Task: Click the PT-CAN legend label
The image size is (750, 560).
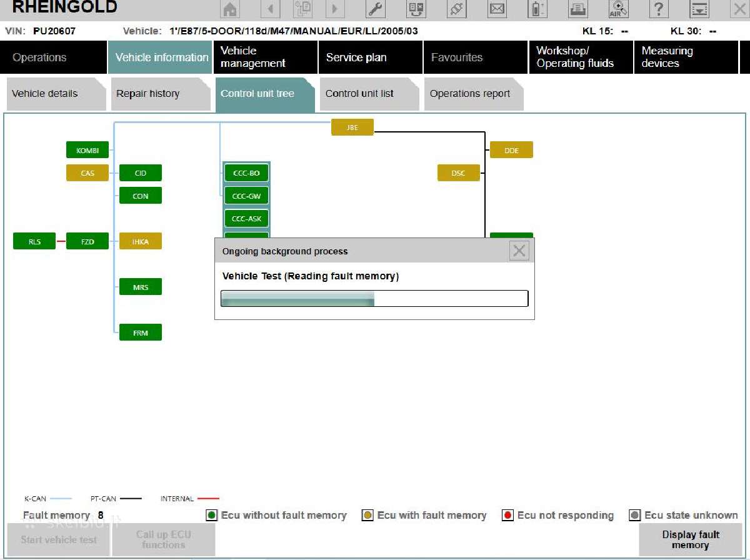Action: point(103,499)
